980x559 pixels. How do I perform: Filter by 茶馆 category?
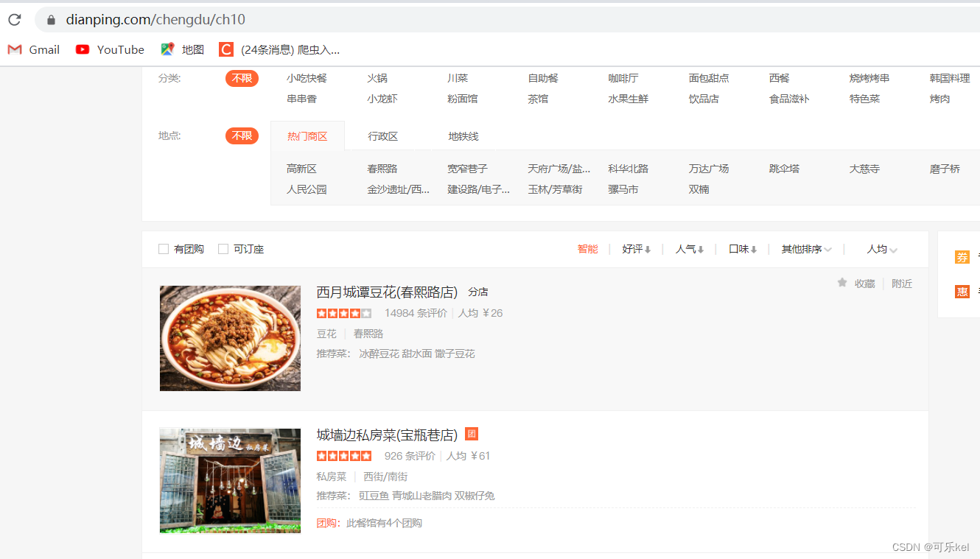click(x=538, y=99)
